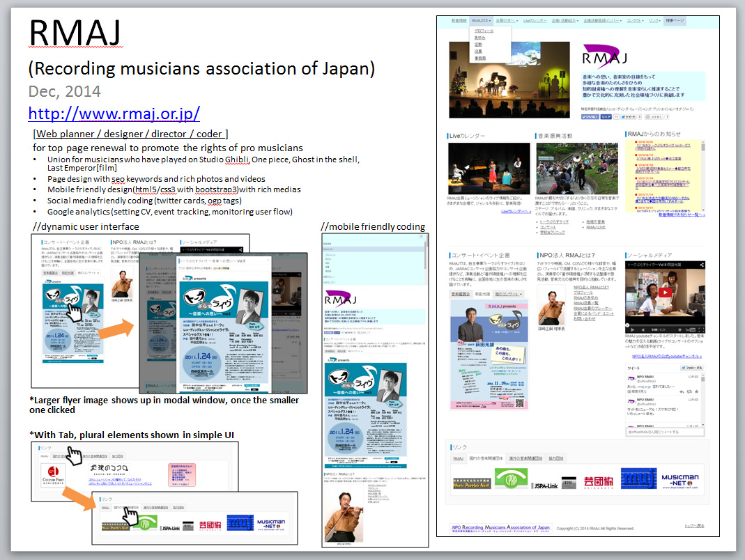Click the Twitter tweet button under the logo
Screen dimensions: 745x560
point(628,117)
